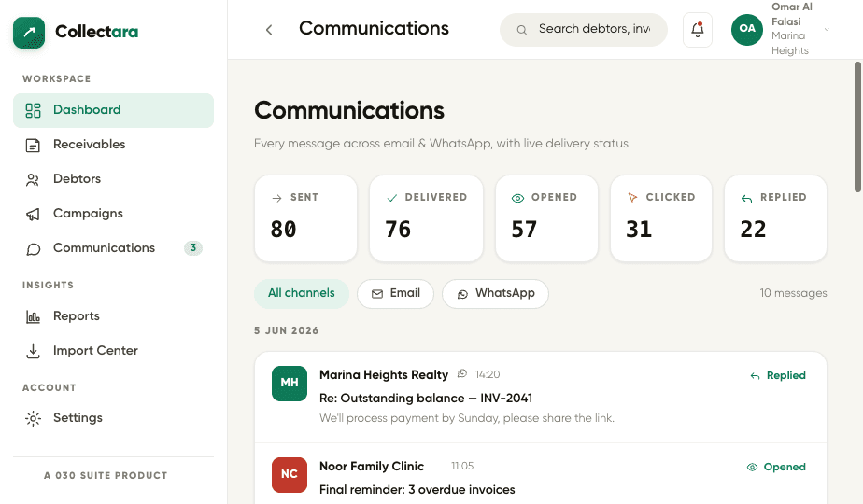Viewport: 863px width, 504px height.
Task: Filter messages by WhatsApp
Action: coord(495,294)
